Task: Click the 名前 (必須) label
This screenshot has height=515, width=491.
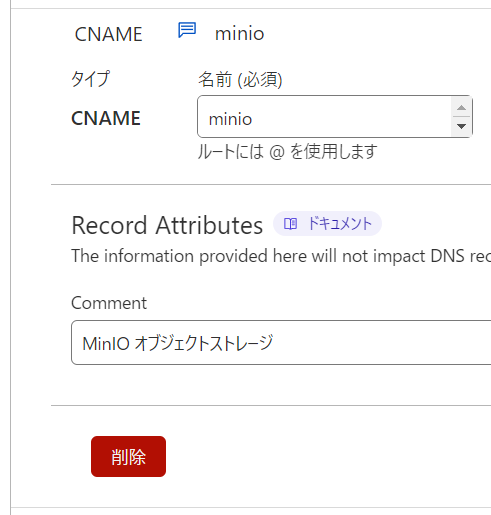Action: pos(240,80)
